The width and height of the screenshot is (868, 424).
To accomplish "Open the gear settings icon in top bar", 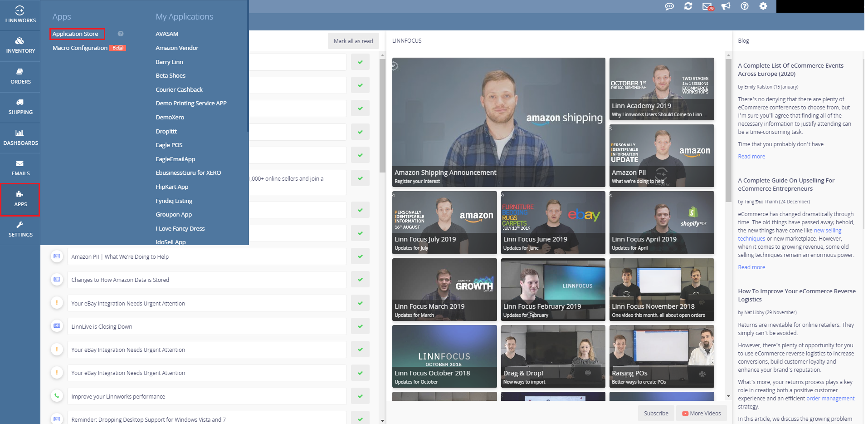I will click(x=763, y=6).
